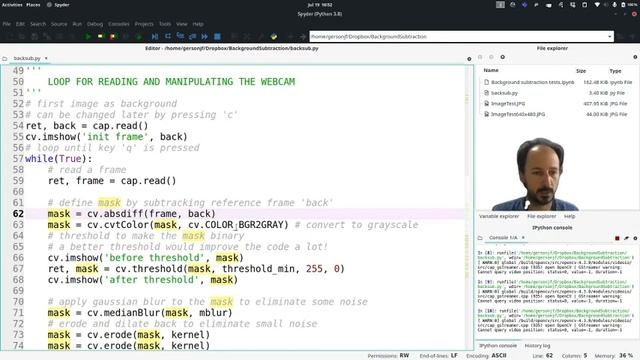Open the Consoles menu

point(119,24)
